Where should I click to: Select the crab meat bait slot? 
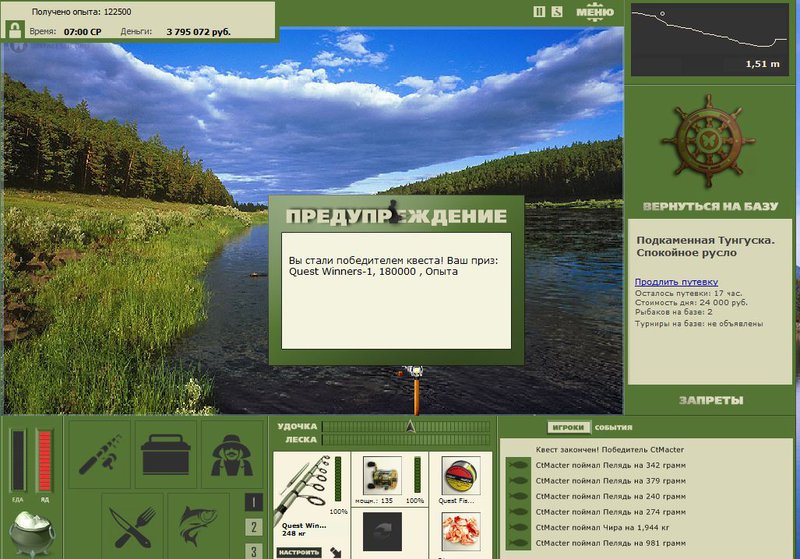[461, 531]
